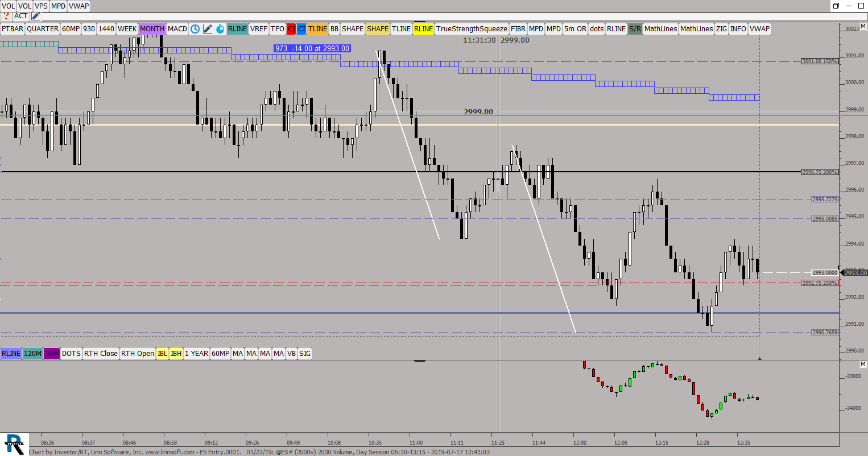Toggle the purple 30M button
Viewport: 868px width, 456px height.
coord(52,354)
